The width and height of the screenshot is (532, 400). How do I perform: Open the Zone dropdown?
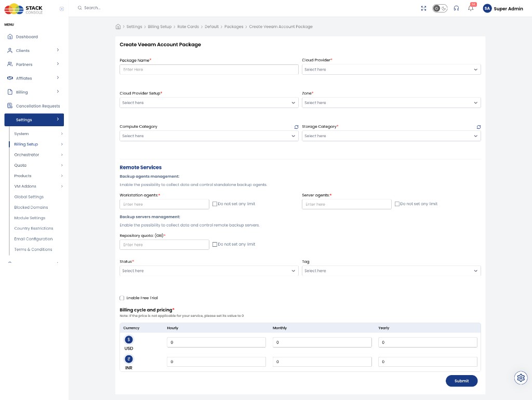tap(391, 103)
